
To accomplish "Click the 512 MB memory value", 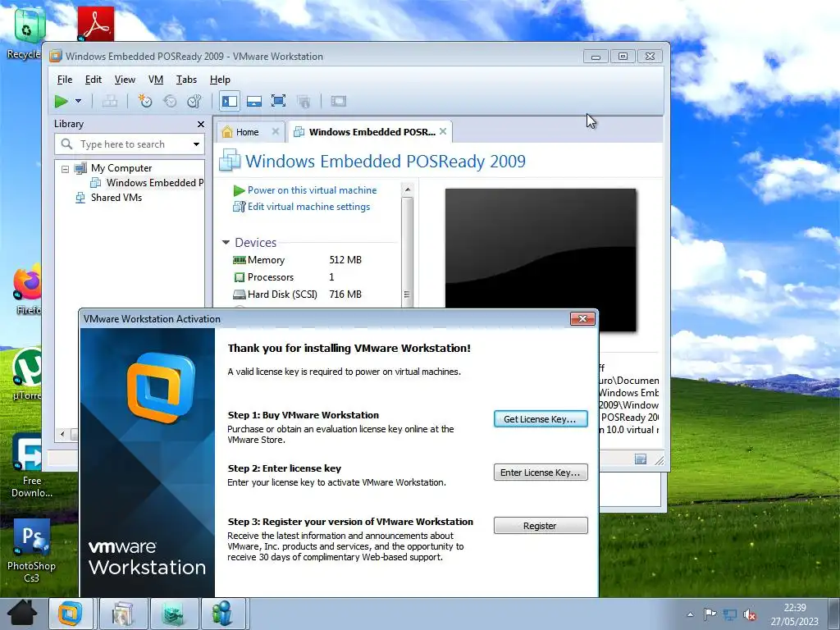I will [x=345, y=260].
